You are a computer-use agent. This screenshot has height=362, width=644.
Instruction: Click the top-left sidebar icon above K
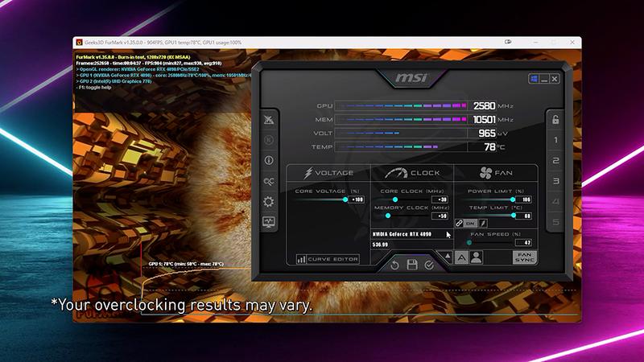pyautogui.click(x=268, y=120)
